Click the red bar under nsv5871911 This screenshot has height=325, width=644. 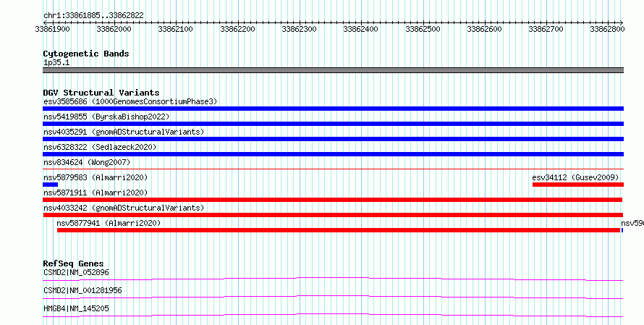point(333,200)
